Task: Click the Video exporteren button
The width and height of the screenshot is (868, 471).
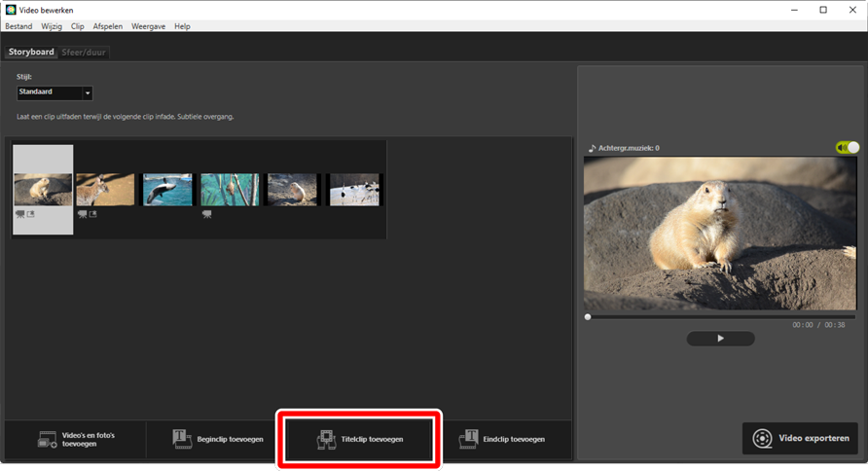Action: pyautogui.click(x=800, y=438)
